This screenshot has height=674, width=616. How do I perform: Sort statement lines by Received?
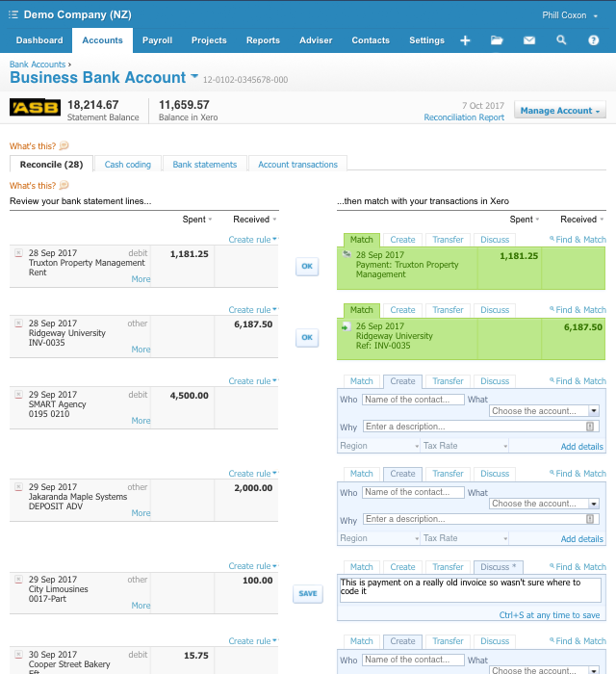tap(254, 220)
